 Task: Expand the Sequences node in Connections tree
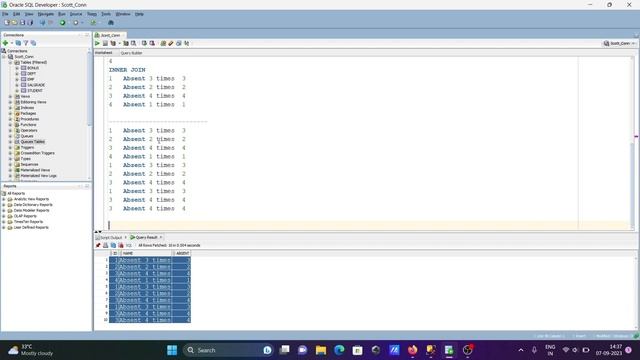(11, 164)
